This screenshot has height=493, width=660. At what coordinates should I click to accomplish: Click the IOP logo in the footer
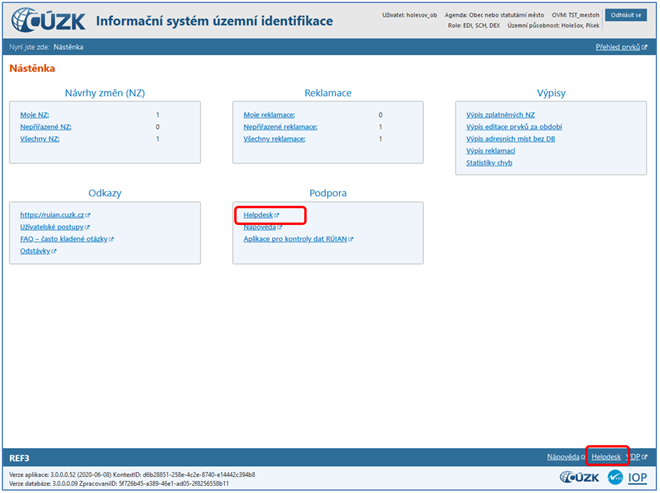(x=636, y=476)
